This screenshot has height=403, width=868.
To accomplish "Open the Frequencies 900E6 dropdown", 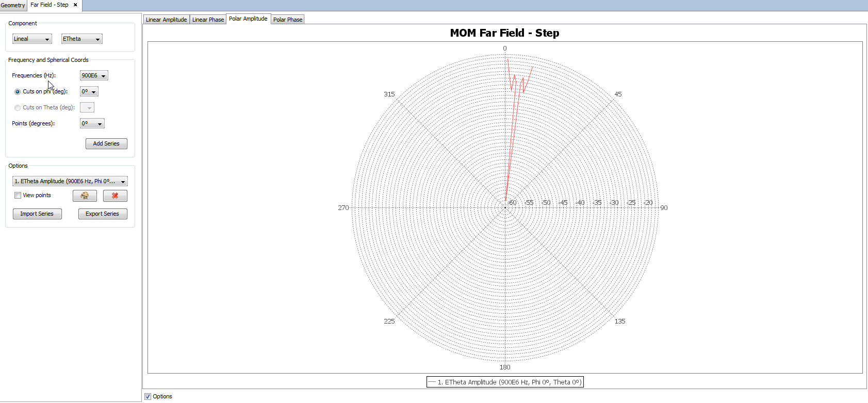I will (94, 76).
